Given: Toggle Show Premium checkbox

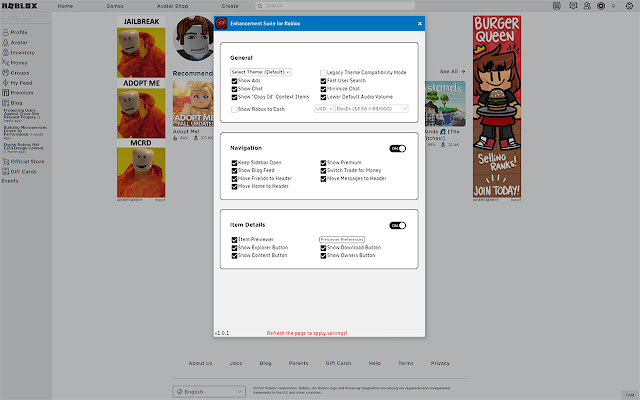Looking at the screenshot, I should 323,163.
